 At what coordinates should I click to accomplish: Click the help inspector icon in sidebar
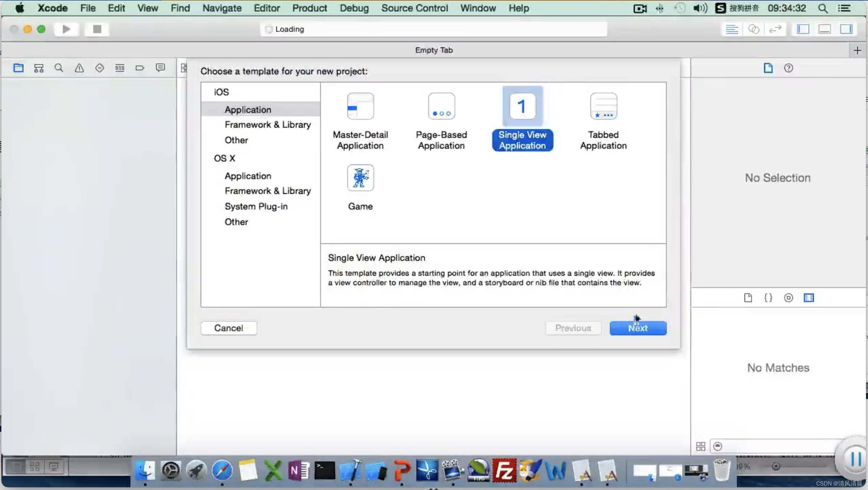[x=789, y=68]
